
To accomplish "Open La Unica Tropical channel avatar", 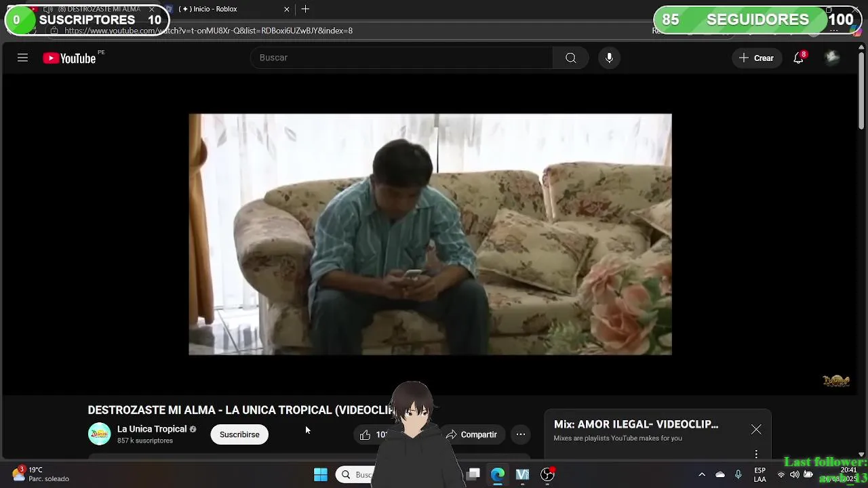I will 99,434.
